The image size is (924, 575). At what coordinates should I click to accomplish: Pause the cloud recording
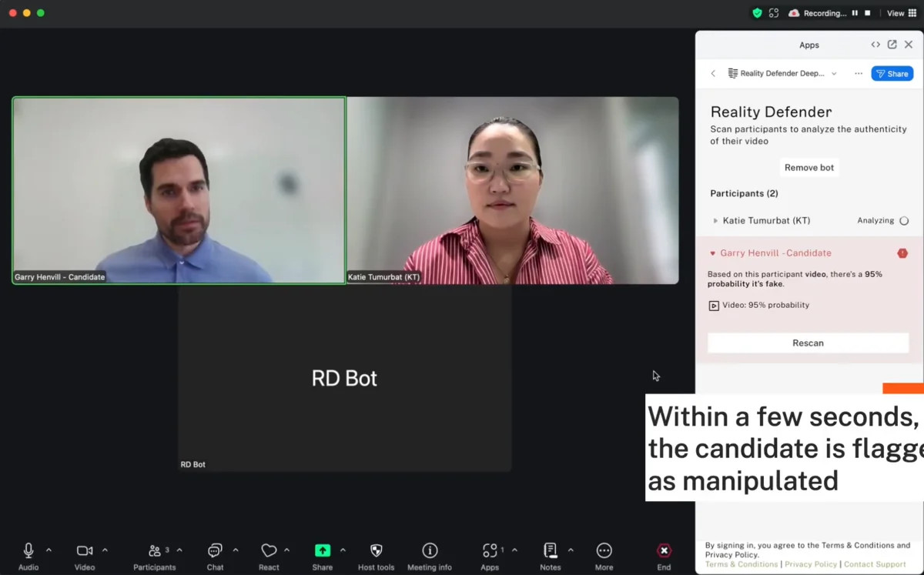click(x=855, y=12)
